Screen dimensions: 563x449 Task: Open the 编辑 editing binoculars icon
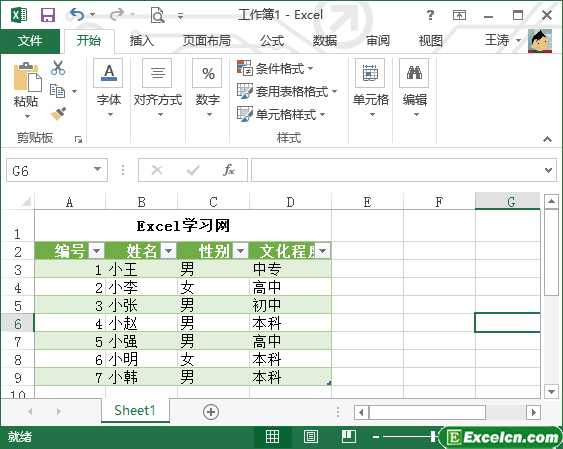414,73
